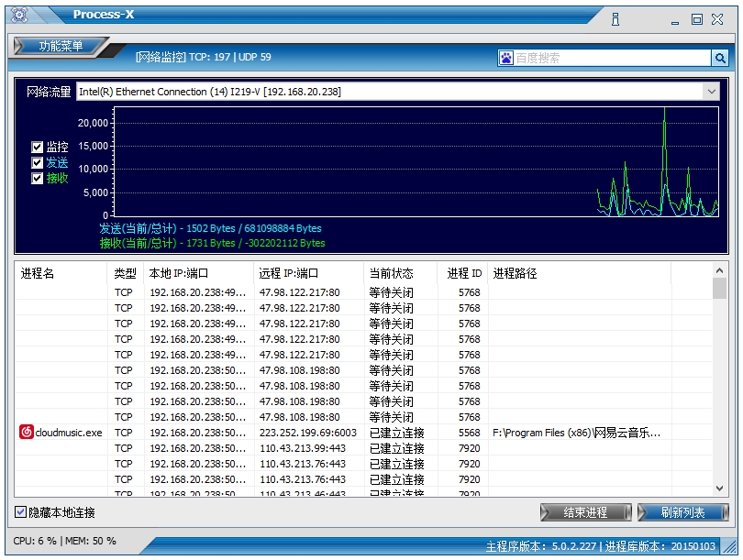Click the 刷新列表 refresh list button
This screenshot has width=743, height=560.
point(682,512)
